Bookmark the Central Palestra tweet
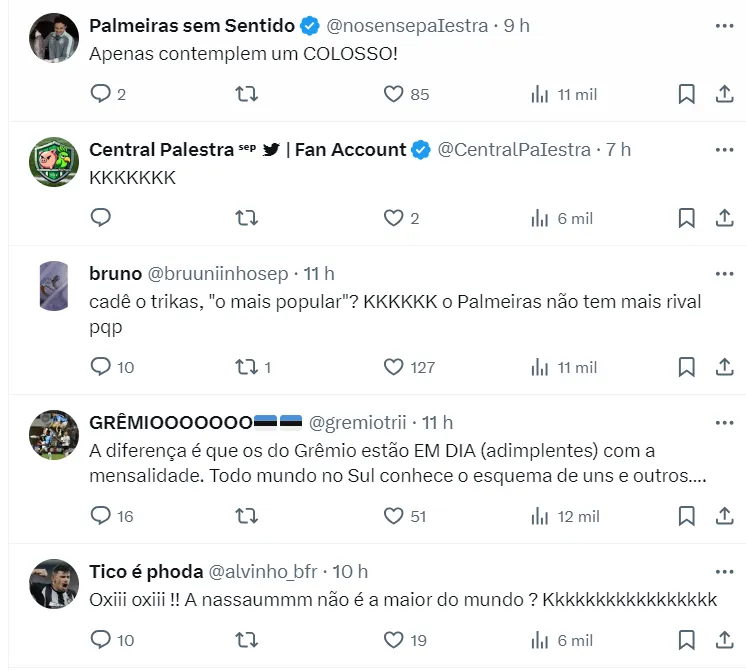The width and height of the screenshot is (746, 671). pos(686,217)
